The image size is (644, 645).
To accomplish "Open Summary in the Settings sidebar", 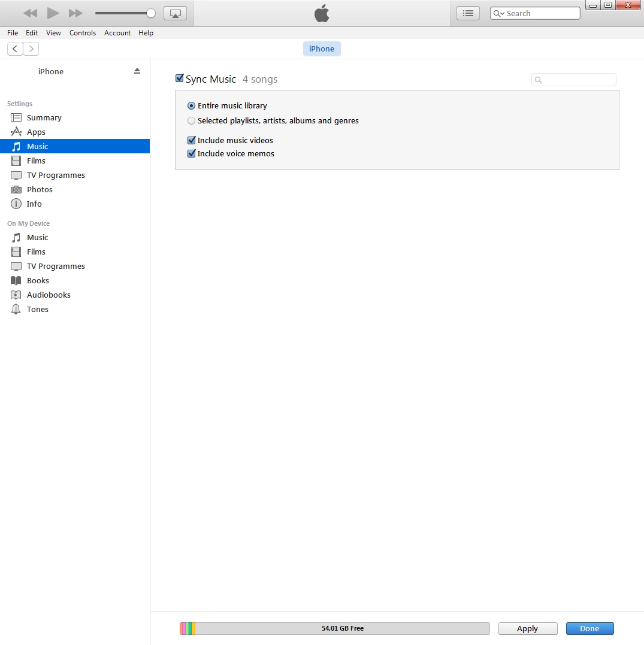I will 44,118.
